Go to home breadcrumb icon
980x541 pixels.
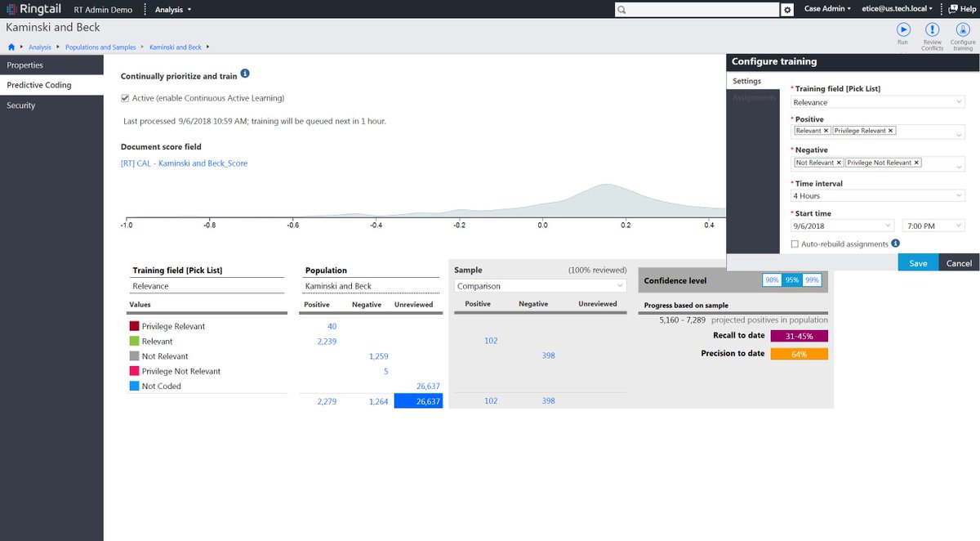[x=11, y=47]
